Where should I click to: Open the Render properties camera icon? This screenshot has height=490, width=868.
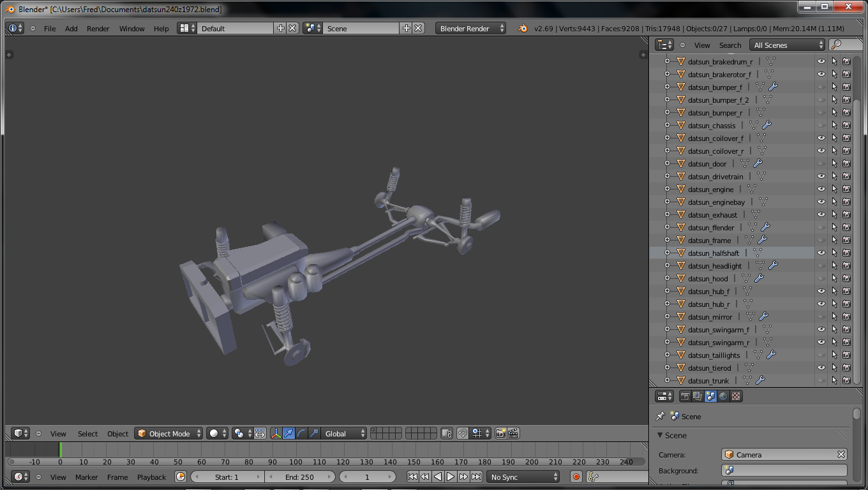click(x=685, y=396)
